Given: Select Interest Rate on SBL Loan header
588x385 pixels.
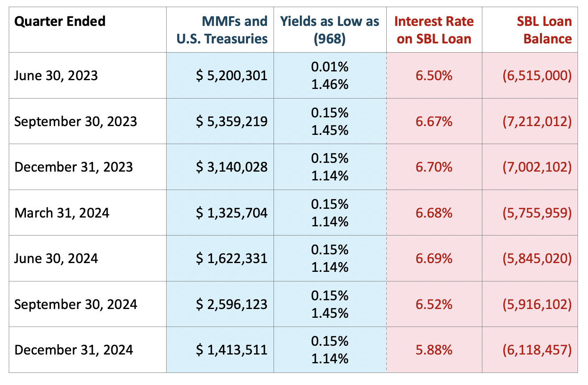Looking at the screenshot, I should [434, 30].
